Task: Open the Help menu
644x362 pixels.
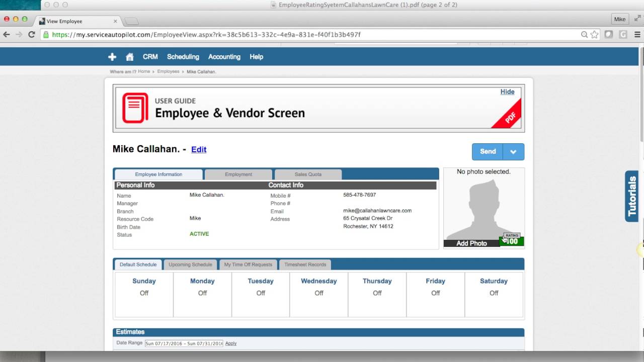Action: pyautogui.click(x=256, y=57)
